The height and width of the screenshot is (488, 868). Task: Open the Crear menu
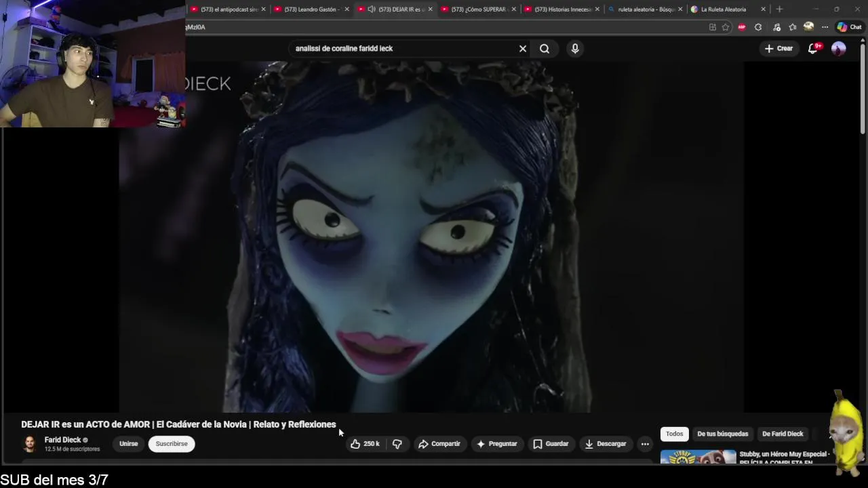778,49
